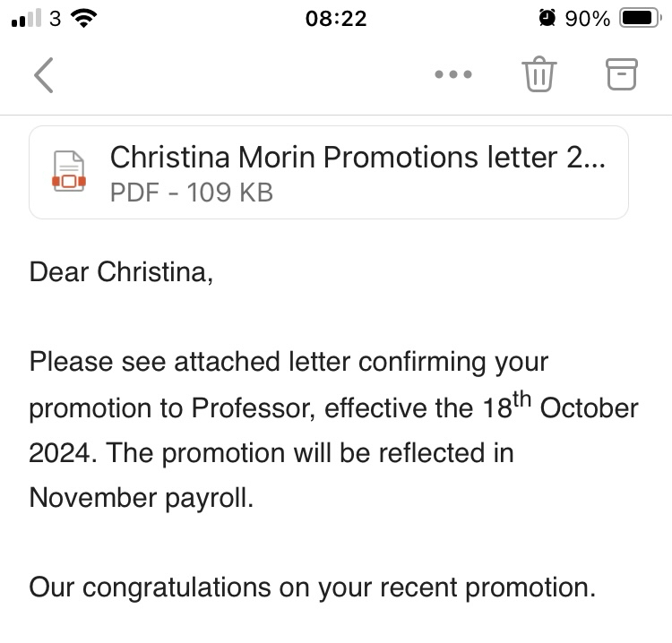Tap the "2024. The promotion will be reflected" line
Screen dimensions: 672x643
[271, 453]
